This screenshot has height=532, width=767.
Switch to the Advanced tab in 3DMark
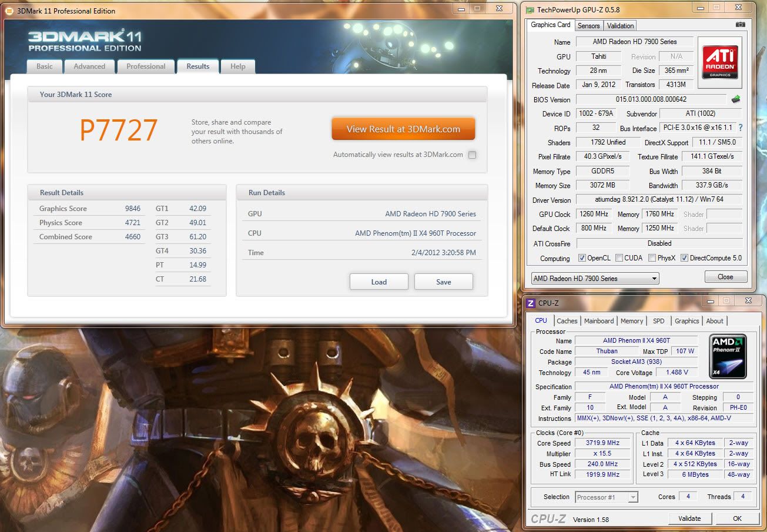(x=89, y=66)
